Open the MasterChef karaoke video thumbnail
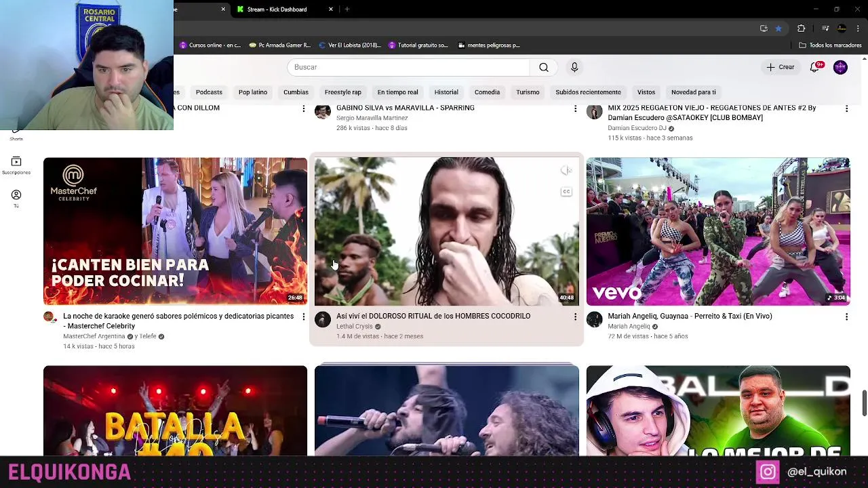Viewport: 868px width, 488px height. pos(175,231)
